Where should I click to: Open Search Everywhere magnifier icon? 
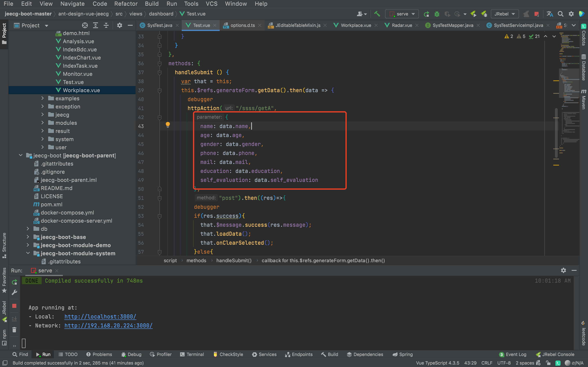click(560, 14)
